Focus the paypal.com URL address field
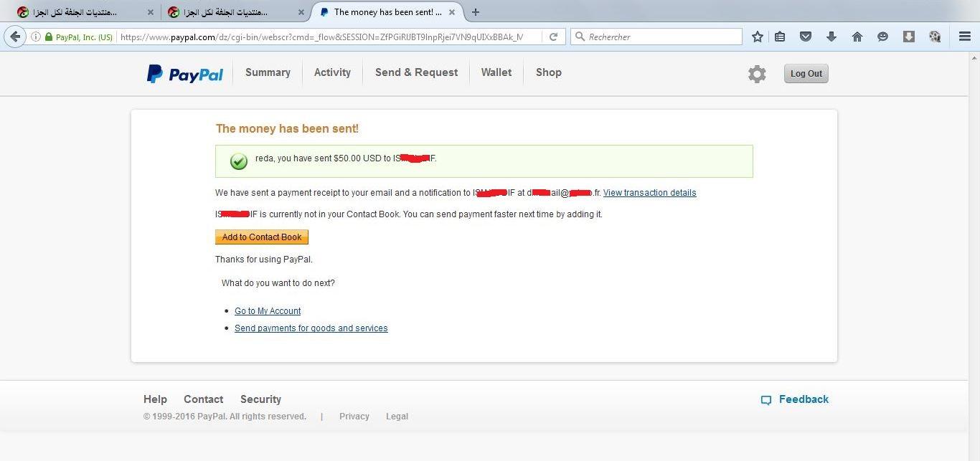The height and width of the screenshot is (461, 980). [330, 37]
